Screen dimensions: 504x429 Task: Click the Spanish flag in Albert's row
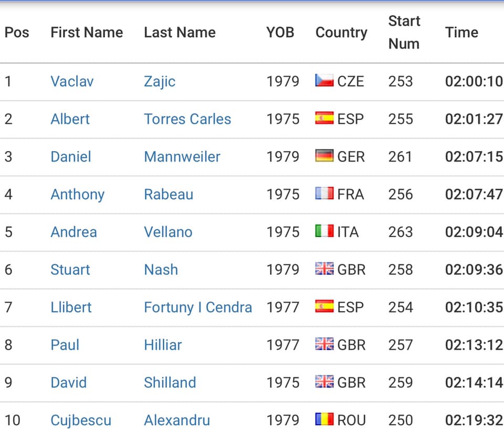click(x=324, y=118)
